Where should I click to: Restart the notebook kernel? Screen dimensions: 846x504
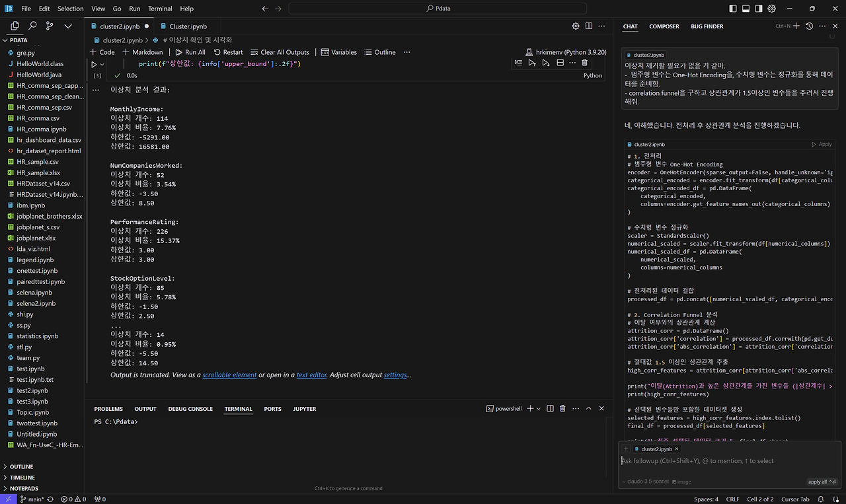click(227, 52)
